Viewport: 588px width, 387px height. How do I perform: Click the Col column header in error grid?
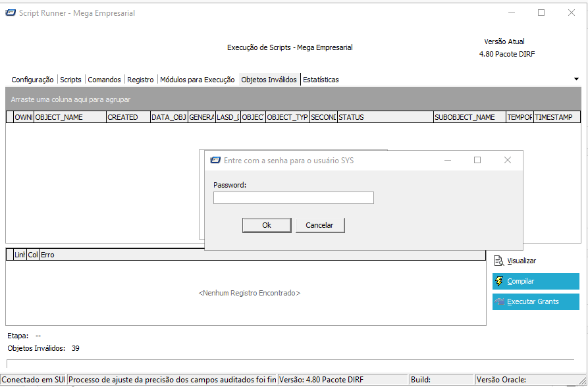tap(33, 255)
